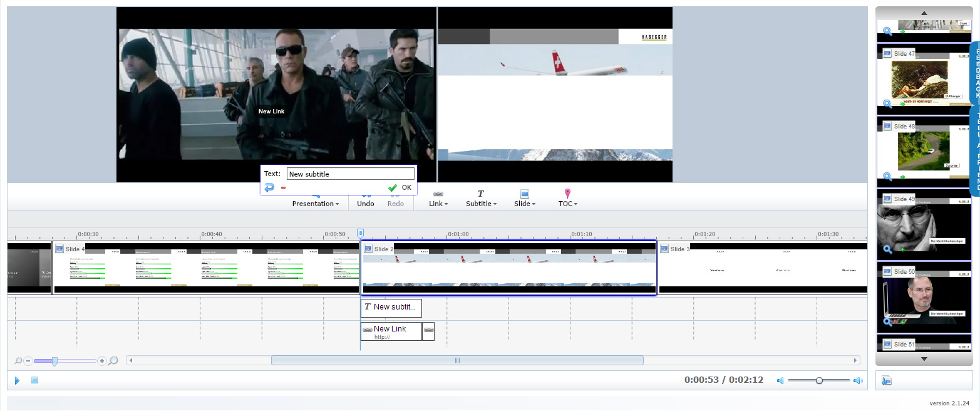Click the zoom-in plus button on timeline
The image size is (980, 411).
(x=102, y=361)
